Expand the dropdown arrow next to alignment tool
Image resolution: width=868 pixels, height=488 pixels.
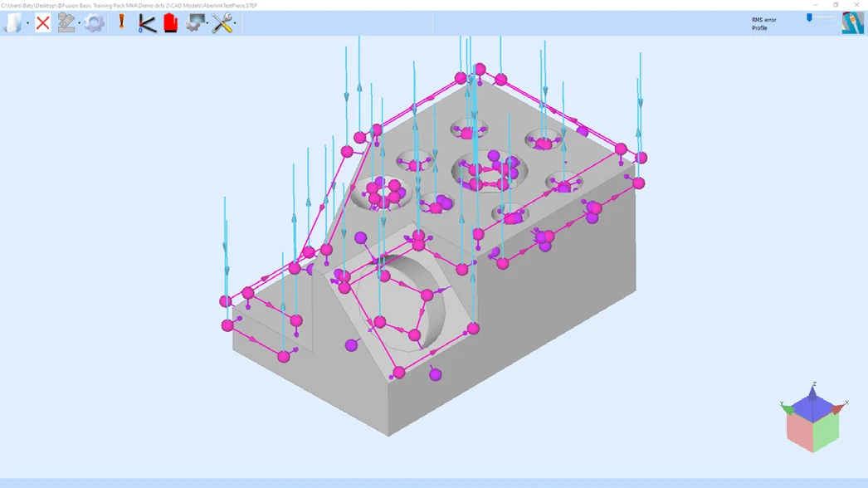79,23
